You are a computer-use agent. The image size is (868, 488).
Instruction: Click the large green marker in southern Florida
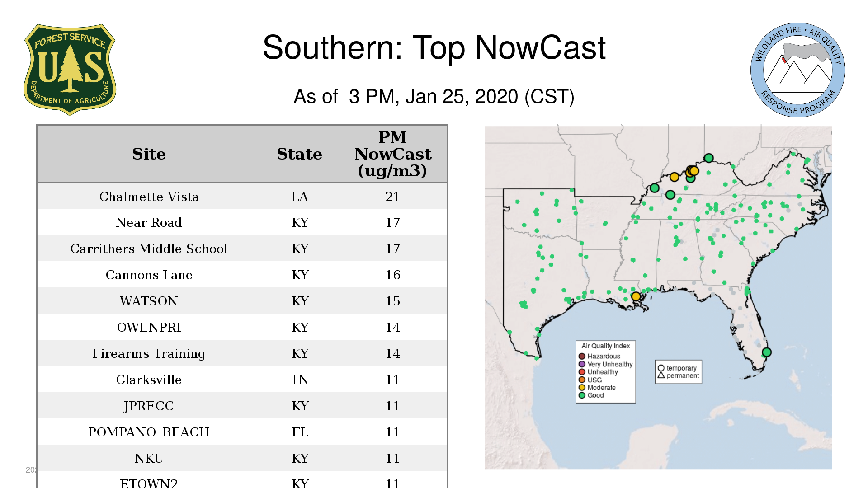coord(766,352)
